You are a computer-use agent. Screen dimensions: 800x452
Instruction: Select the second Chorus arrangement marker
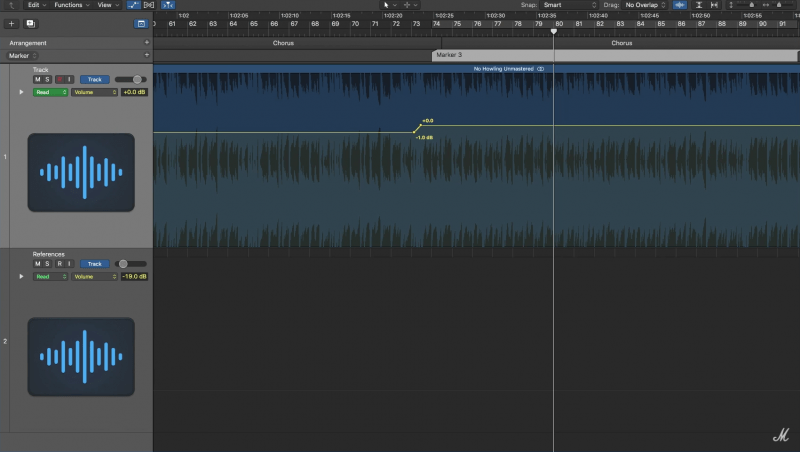point(620,43)
